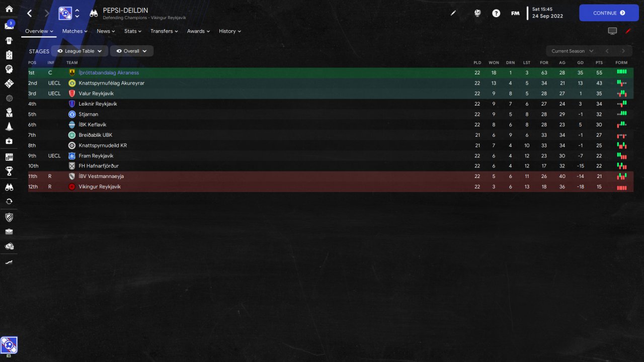Click the world globe icon
This screenshot has height=362, width=644.
[x=477, y=13]
